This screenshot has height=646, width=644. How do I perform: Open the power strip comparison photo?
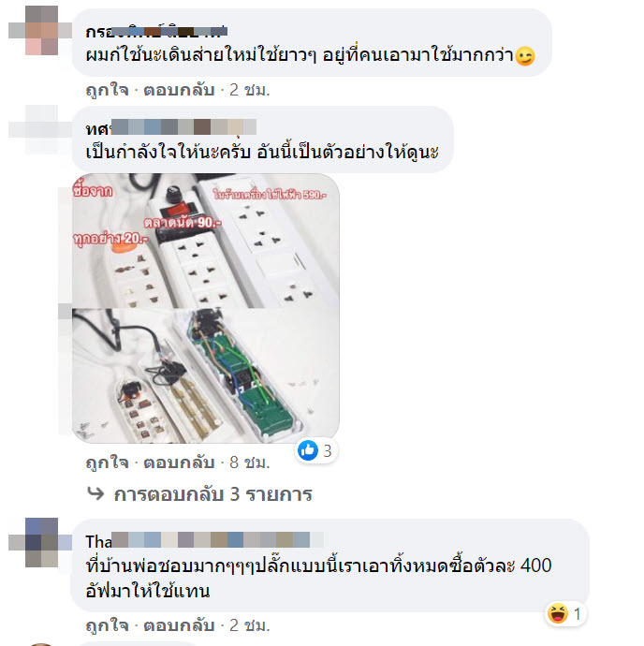206,308
